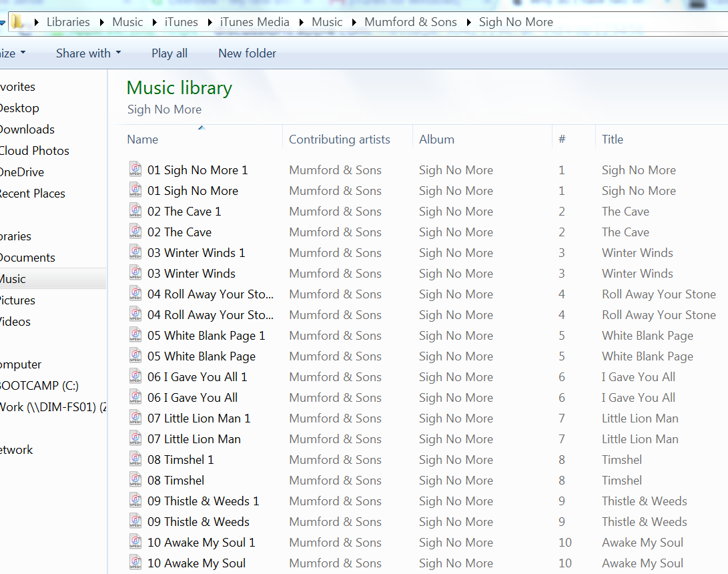Expand the arrow before Libraries in address bar
Viewport: 728px width, 574px height.
point(36,22)
